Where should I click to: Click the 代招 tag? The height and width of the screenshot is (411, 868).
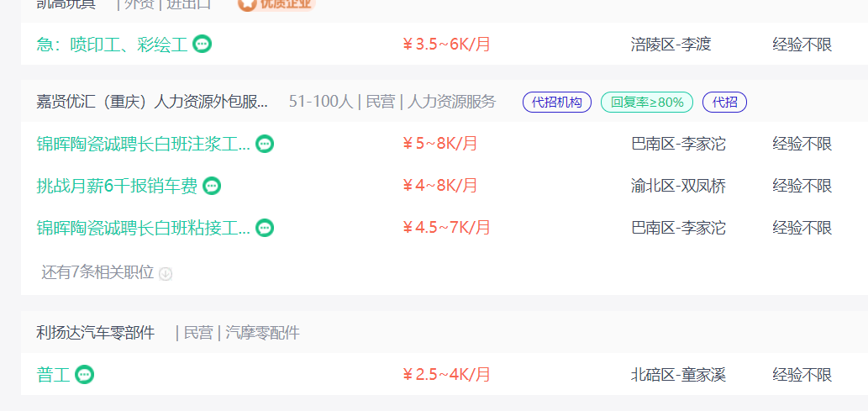tap(724, 102)
